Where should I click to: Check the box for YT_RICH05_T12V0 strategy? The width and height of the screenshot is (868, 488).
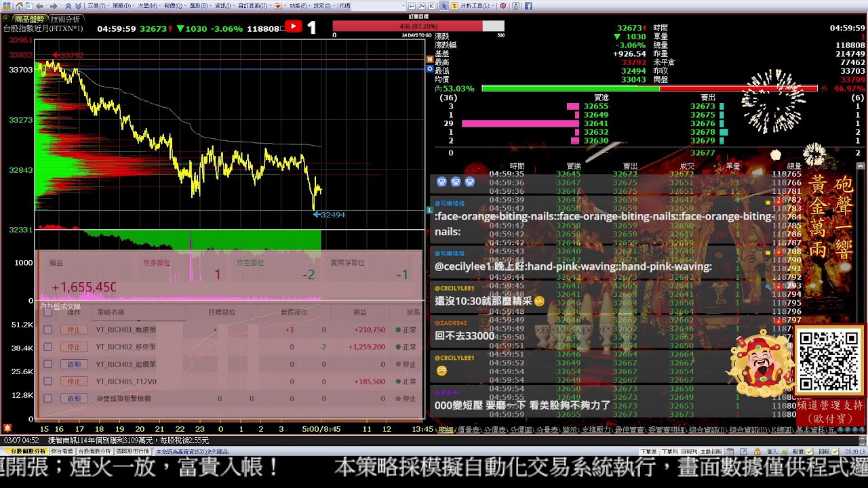[47, 382]
